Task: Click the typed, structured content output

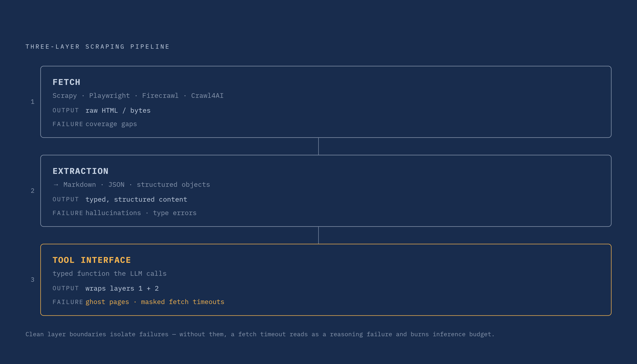Action: point(136,200)
